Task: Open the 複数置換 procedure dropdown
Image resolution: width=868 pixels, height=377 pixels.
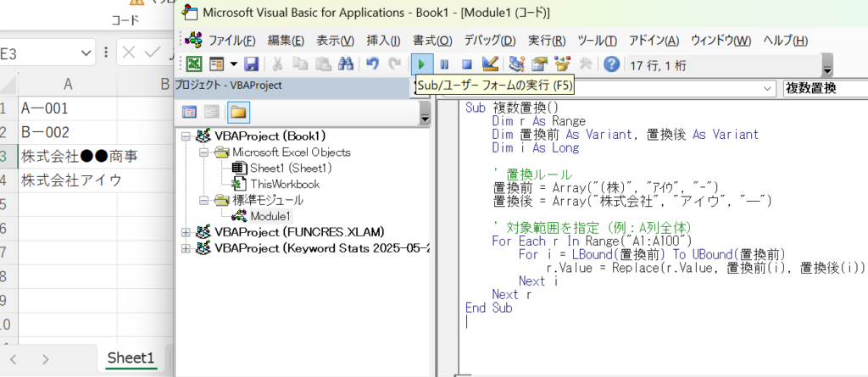Action: tap(825, 87)
